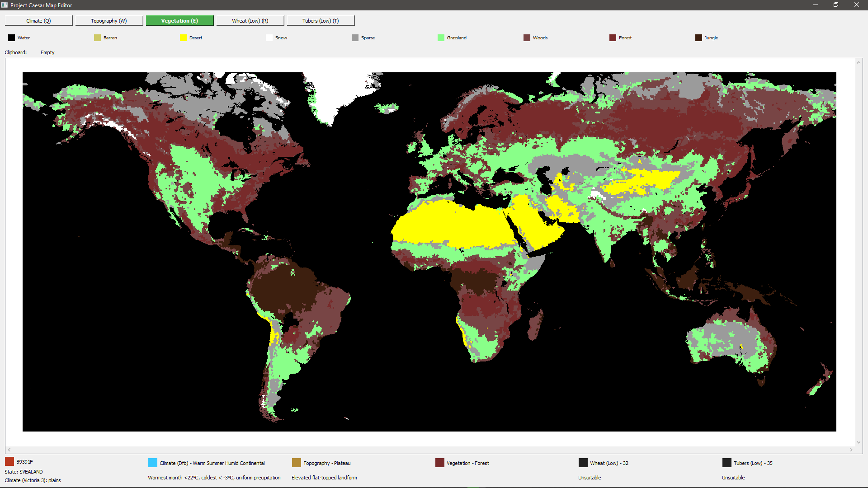Viewport: 868px width, 488px height.
Task: Pick the tan Barren swatch
Action: click(97, 38)
